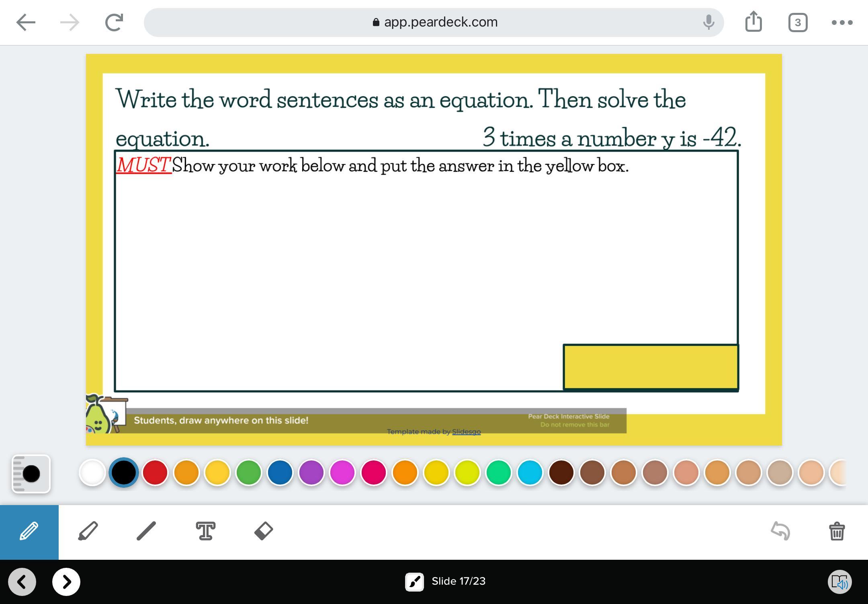Select the eraser tool

point(264,532)
